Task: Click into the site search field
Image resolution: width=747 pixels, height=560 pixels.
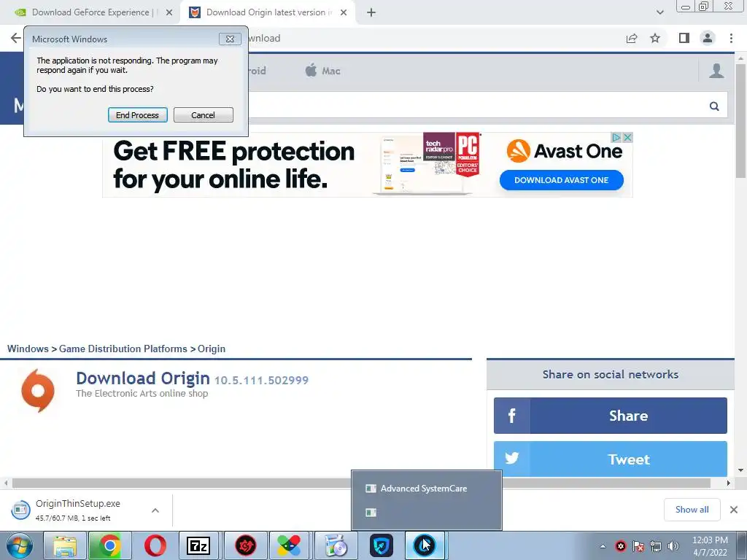Action: (x=476, y=106)
